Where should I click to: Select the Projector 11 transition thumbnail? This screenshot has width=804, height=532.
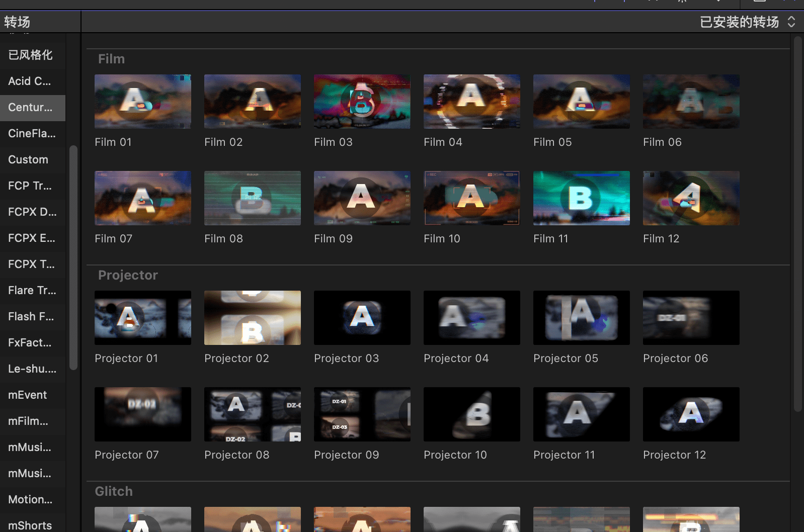click(x=582, y=414)
